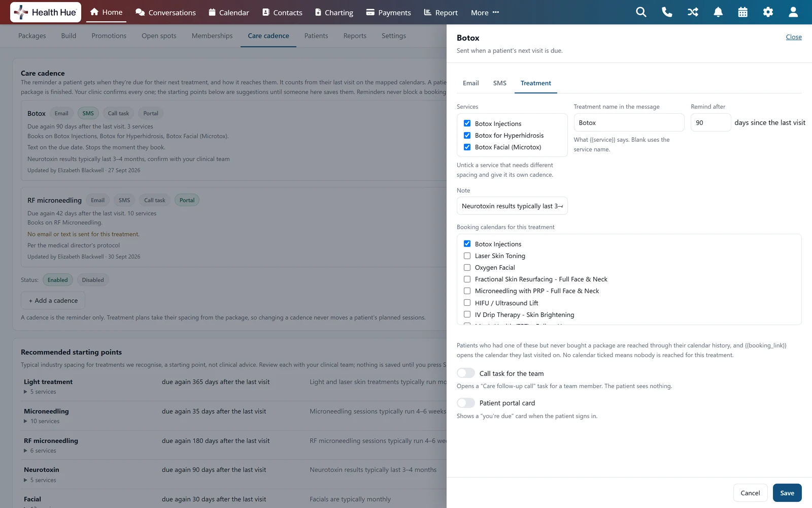Untick the Botox Injections service checkbox
This screenshot has width=812, height=508.
[x=467, y=123]
